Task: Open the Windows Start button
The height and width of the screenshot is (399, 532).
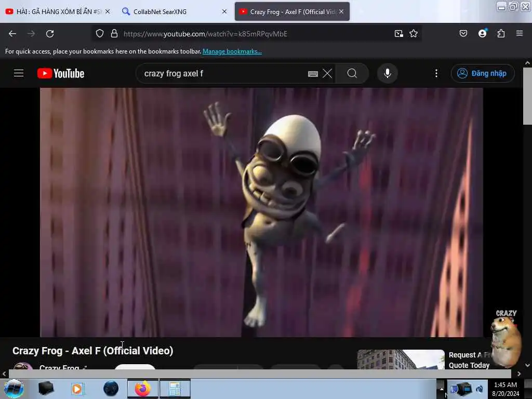Action: [x=14, y=389]
